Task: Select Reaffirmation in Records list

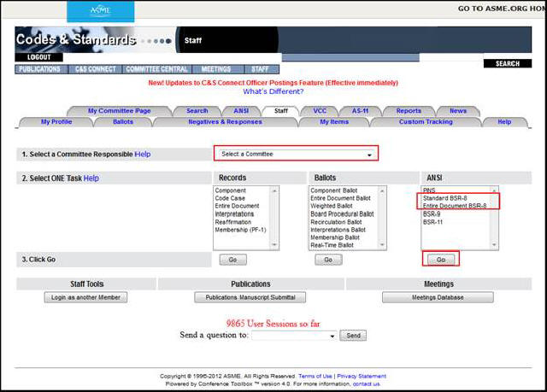Action: tap(233, 222)
